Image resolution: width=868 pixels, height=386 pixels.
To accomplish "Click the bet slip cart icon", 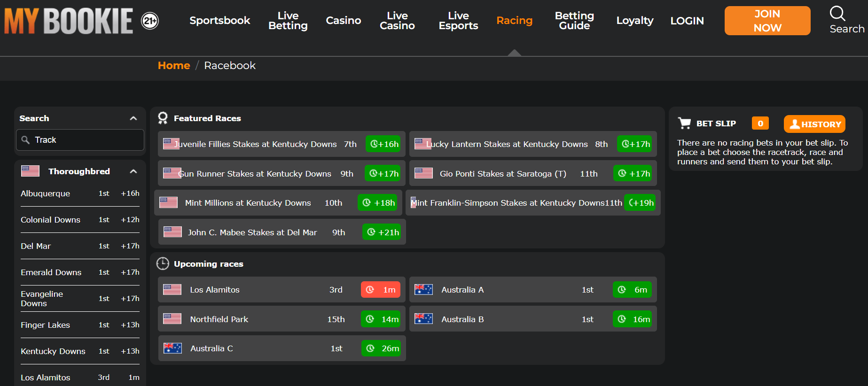I will coord(684,124).
